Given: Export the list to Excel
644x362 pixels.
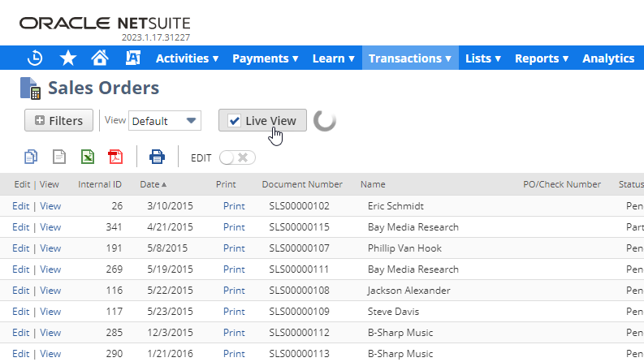Looking at the screenshot, I should coord(88,157).
